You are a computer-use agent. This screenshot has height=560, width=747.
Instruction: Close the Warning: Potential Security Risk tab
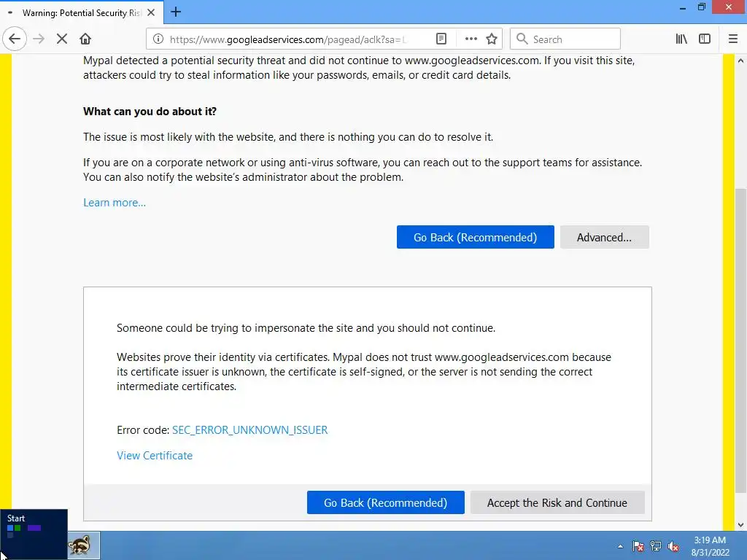point(151,13)
